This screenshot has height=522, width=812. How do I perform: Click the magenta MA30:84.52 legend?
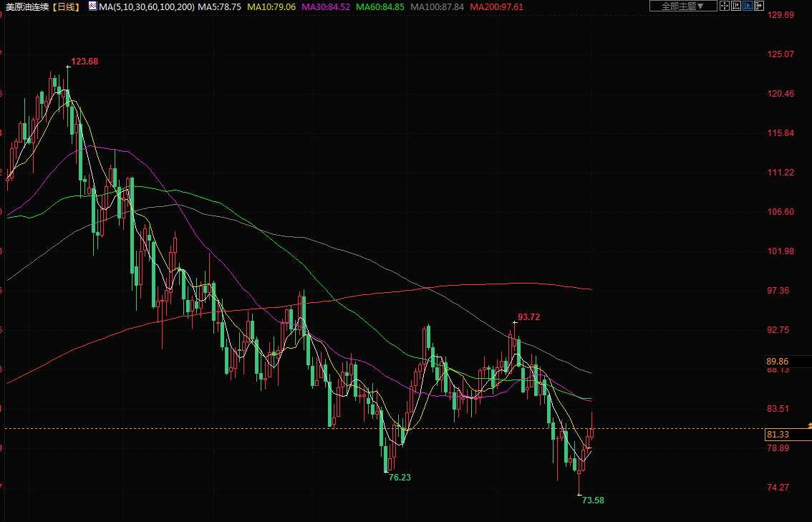point(325,6)
